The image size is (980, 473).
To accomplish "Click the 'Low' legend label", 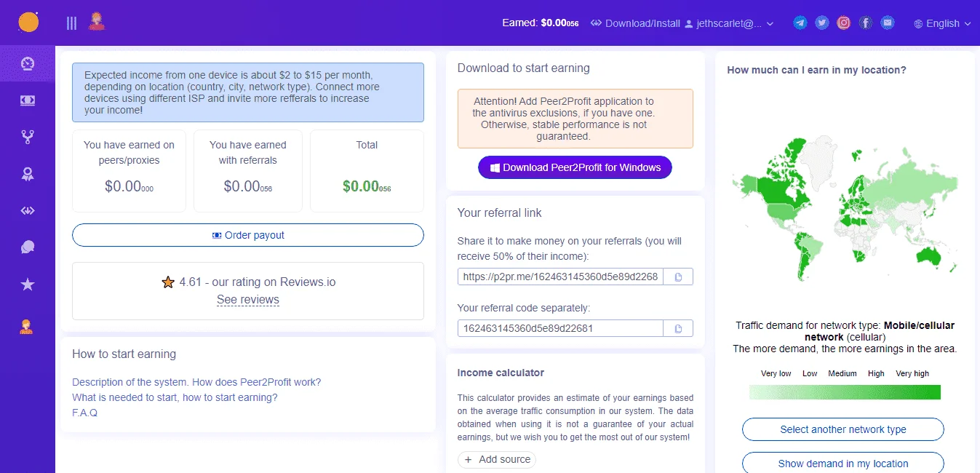I will click(810, 373).
